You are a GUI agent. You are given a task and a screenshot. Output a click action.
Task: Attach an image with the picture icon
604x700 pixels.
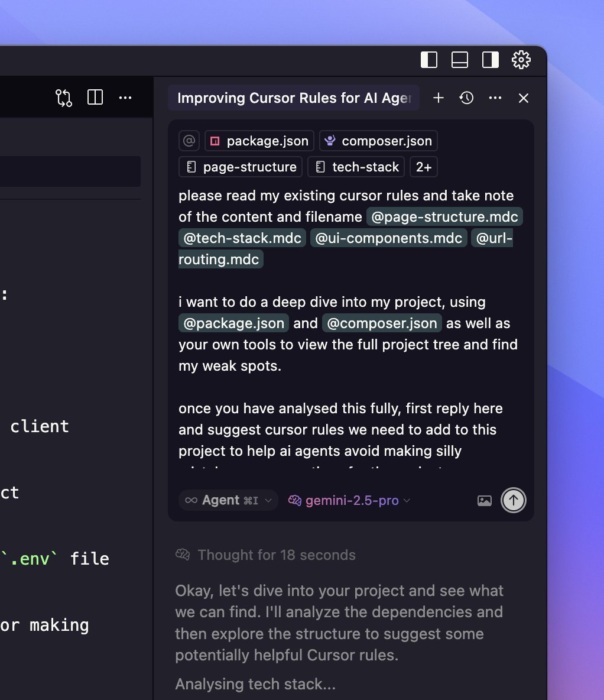click(x=485, y=500)
